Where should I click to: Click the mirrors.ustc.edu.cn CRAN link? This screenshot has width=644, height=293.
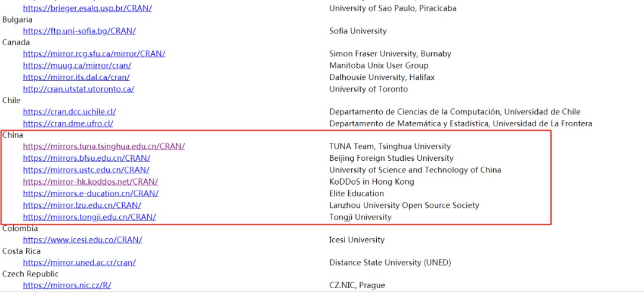pos(86,170)
